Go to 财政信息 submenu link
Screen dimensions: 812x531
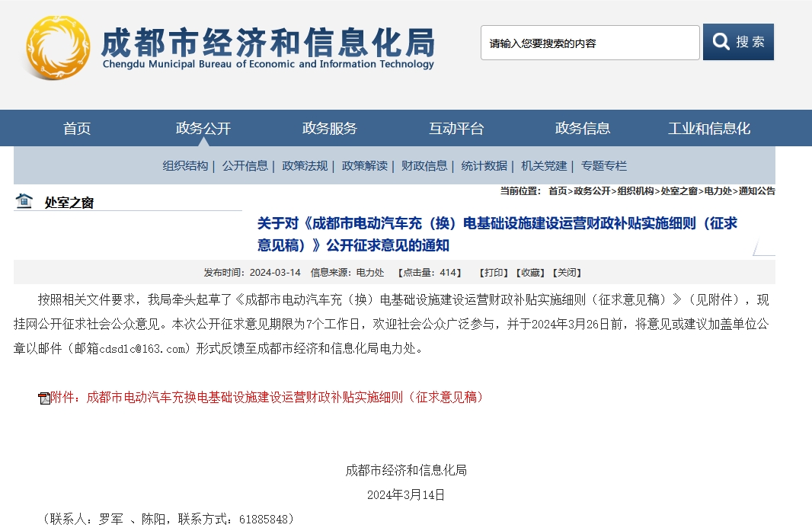point(424,165)
